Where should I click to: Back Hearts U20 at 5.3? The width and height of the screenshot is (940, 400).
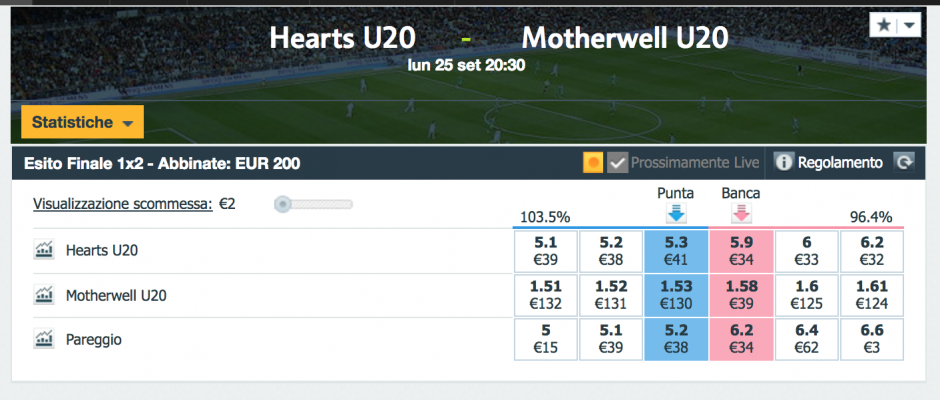click(676, 251)
